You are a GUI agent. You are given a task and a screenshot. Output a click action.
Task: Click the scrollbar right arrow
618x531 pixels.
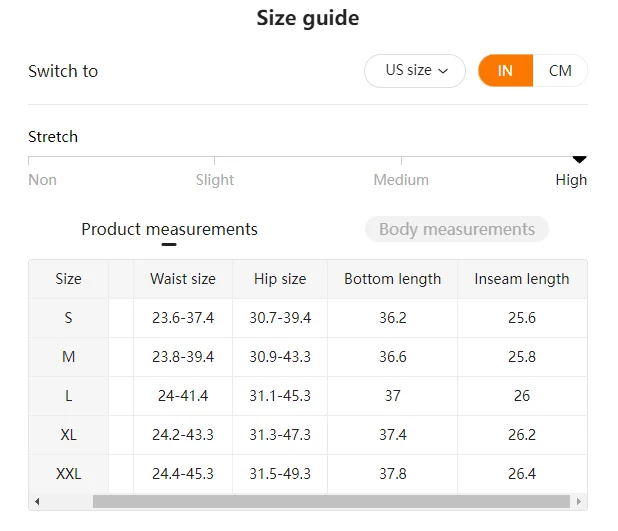tap(579, 501)
